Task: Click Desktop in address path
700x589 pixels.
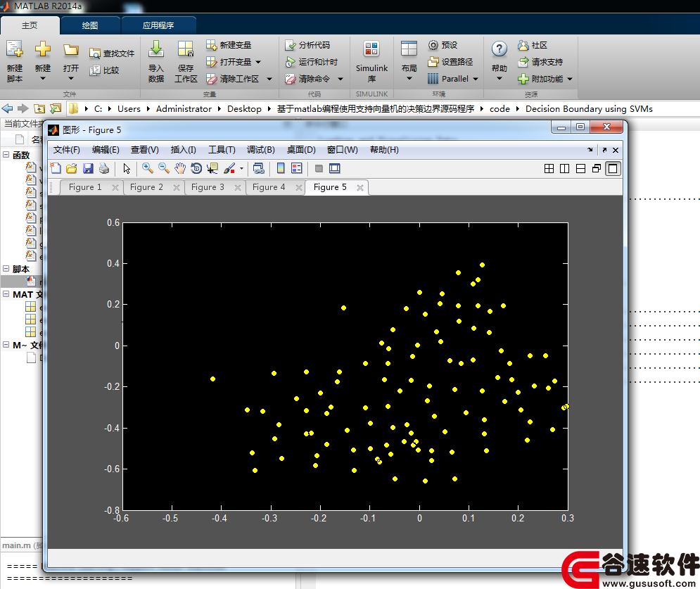Action: [244, 109]
